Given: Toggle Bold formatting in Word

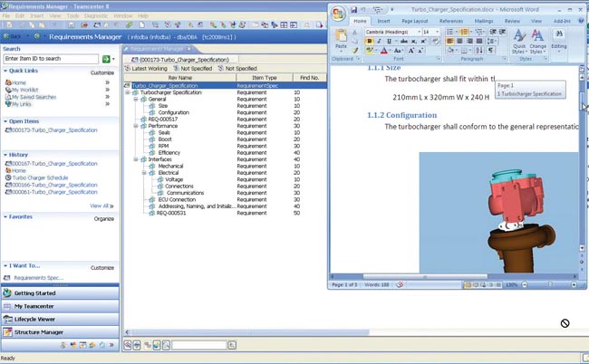Looking at the screenshot, I should 369,42.
